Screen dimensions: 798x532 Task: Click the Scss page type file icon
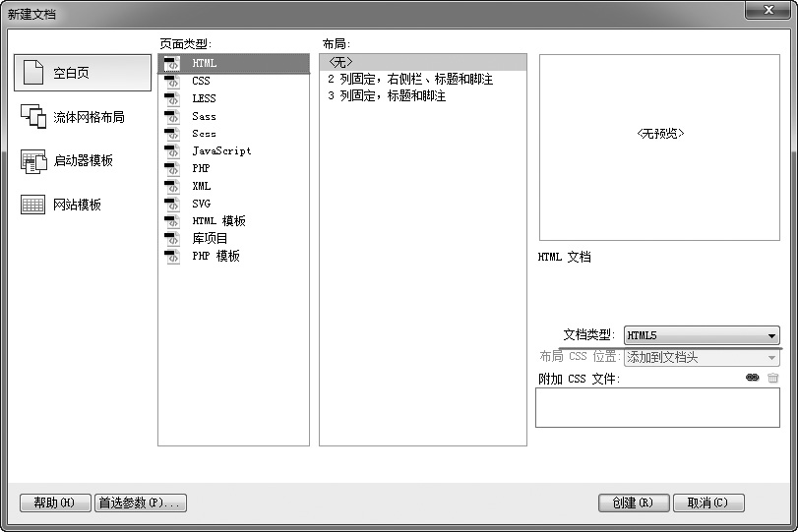pos(172,134)
